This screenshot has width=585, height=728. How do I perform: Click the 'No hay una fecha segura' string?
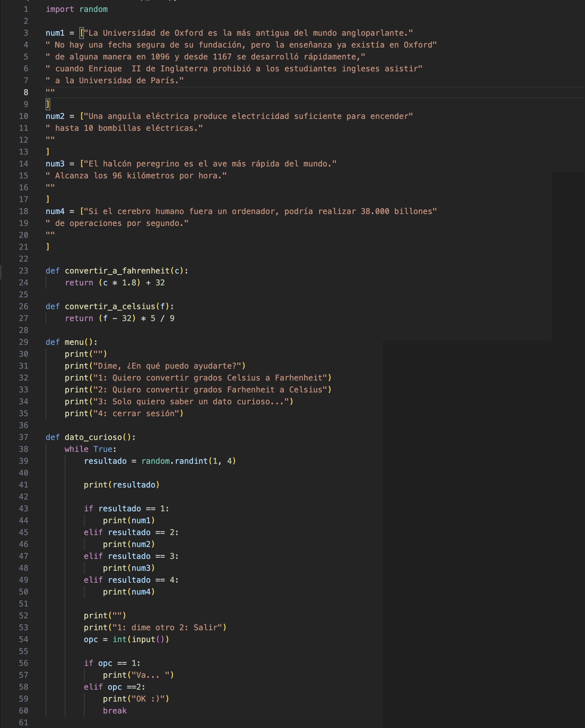click(241, 45)
